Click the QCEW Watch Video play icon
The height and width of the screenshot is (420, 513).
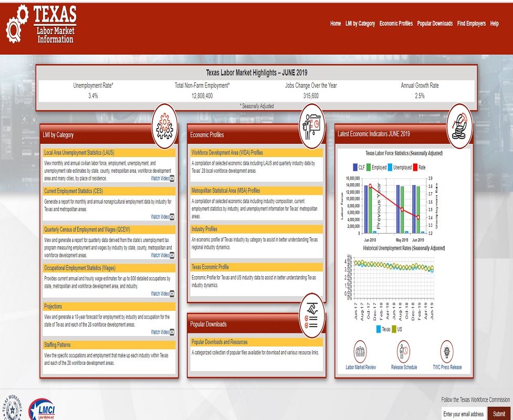(172, 255)
